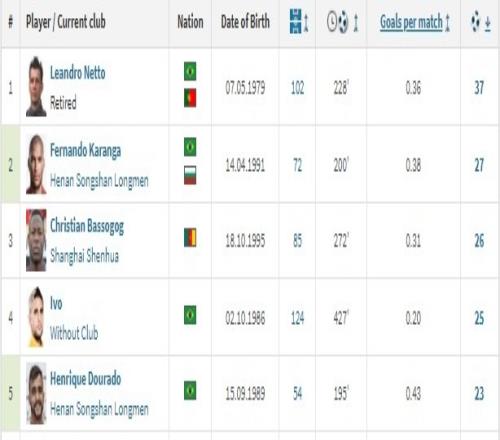Click Cameroon flag for Christian Bassogog

(x=190, y=237)
